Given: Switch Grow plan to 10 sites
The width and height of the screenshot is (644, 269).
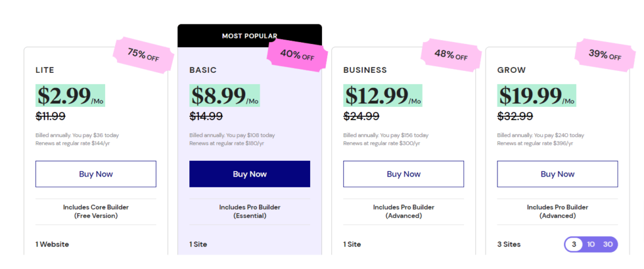Looking at the screenshot, I should (x=591, y=244).
